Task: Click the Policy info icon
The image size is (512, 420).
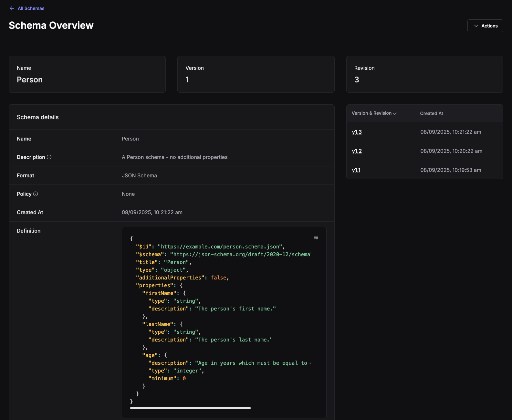Action: (x=36, y=194)
